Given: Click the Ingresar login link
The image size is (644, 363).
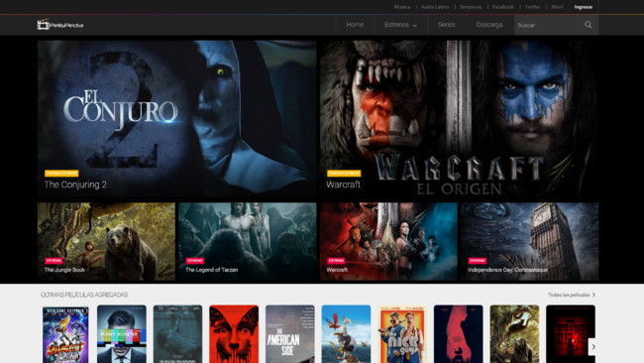Looking at the screenshot, I should (584, 7).
